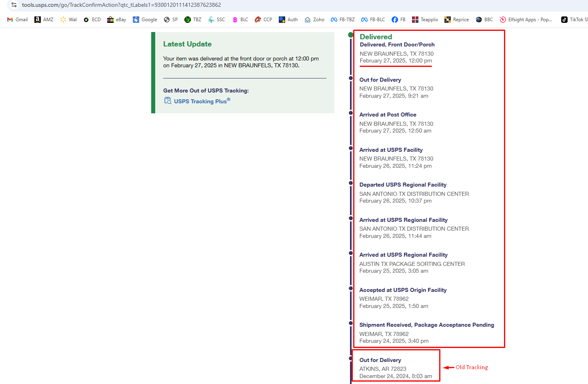Click 'February 27, 2025, 12:00 pm' timestamp
Image resolution: width=588 pixels, height=384 pixels.
pos(396,60)
